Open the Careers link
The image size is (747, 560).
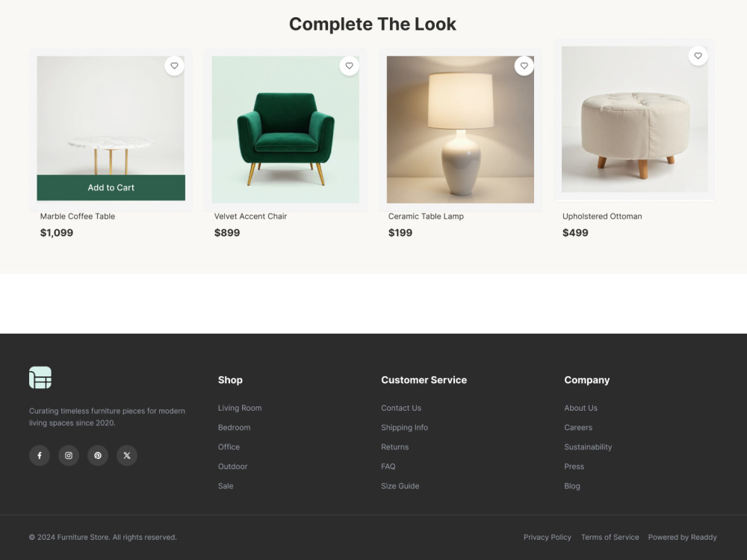578,428
